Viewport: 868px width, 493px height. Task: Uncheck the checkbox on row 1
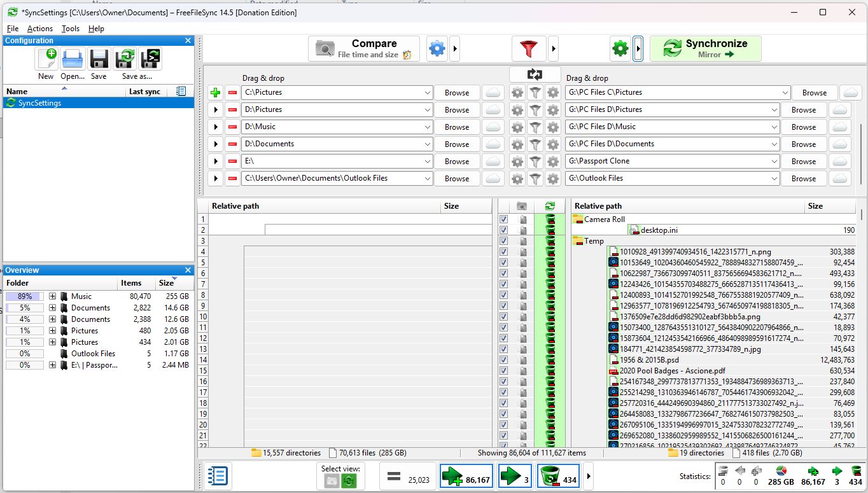pos(504,219)
